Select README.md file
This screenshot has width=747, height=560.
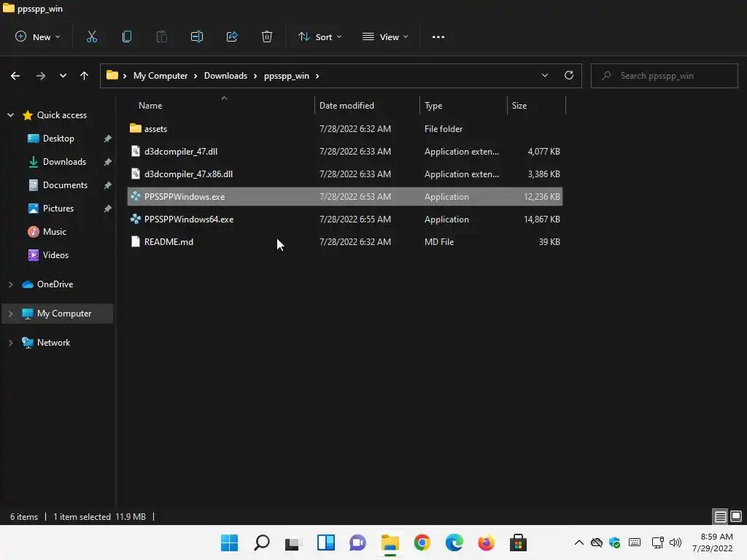coord(345,242)
